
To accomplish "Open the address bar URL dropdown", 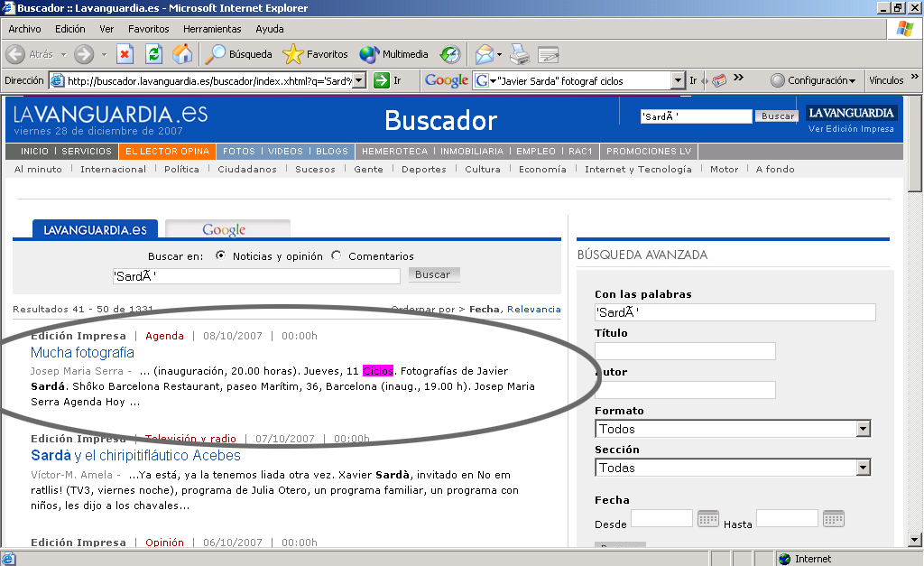I will point(358,80).
